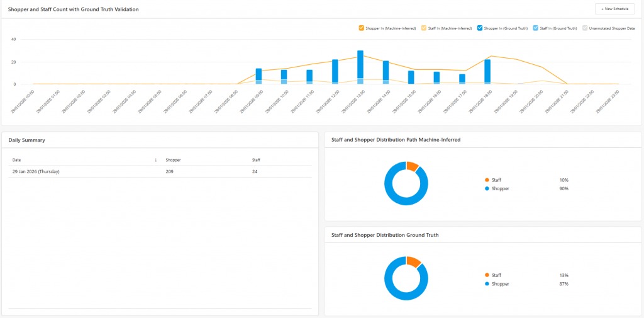This screenshot has width=644, height=318.
Task: Uncheck Staff In (Machine-Inferred) legend checkbox
Action: [x=424, y=28]
